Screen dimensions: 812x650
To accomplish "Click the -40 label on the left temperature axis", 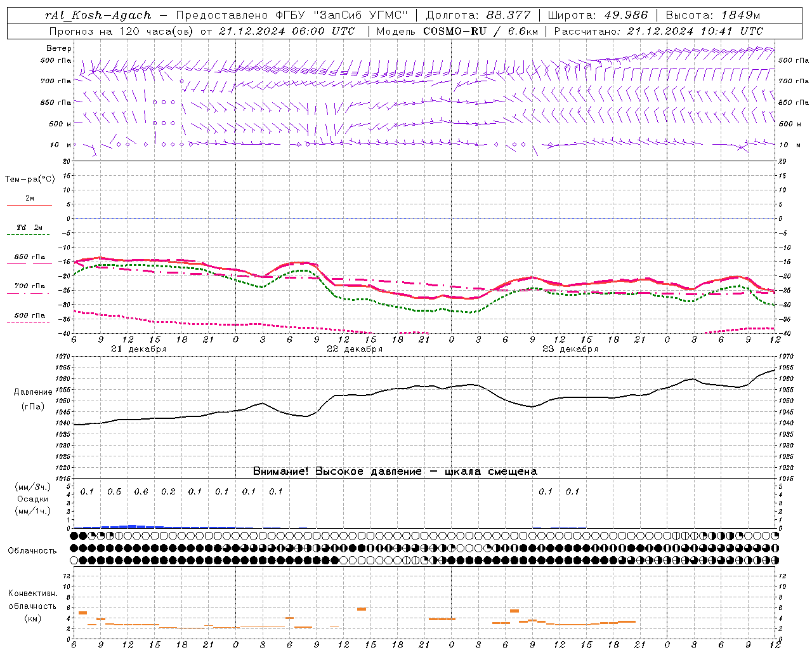I will click(65, 334).
